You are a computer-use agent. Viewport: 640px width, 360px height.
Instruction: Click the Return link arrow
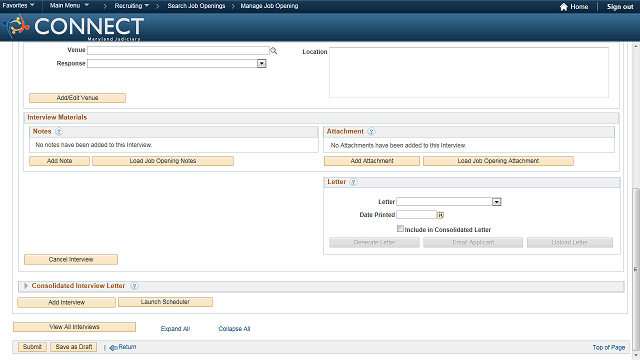[x=113, y=347]
